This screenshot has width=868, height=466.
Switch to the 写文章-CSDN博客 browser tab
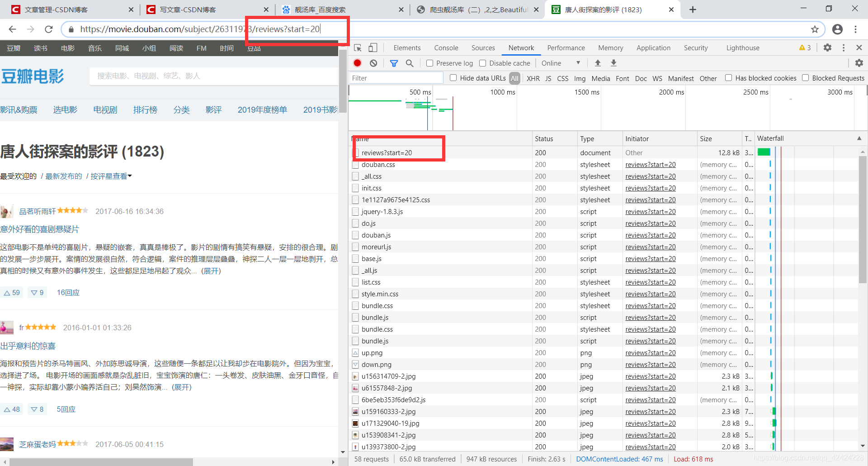tap(208, 10)
